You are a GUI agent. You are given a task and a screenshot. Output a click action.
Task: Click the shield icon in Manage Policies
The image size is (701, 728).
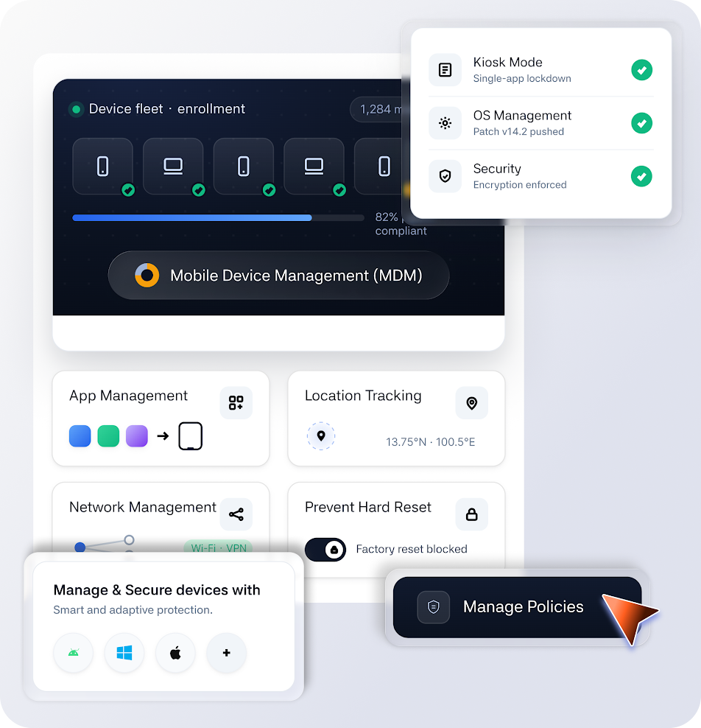(433, 607)
